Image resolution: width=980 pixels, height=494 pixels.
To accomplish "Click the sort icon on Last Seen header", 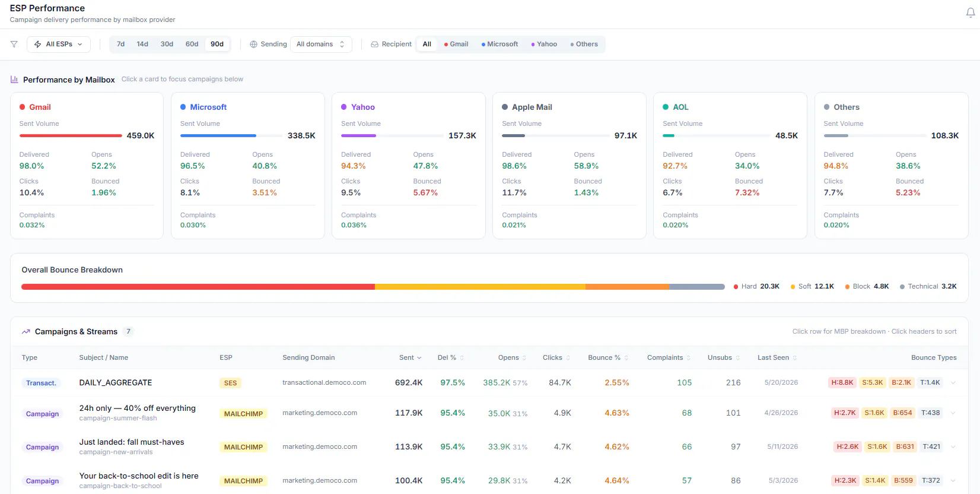I will click(795, 358).
